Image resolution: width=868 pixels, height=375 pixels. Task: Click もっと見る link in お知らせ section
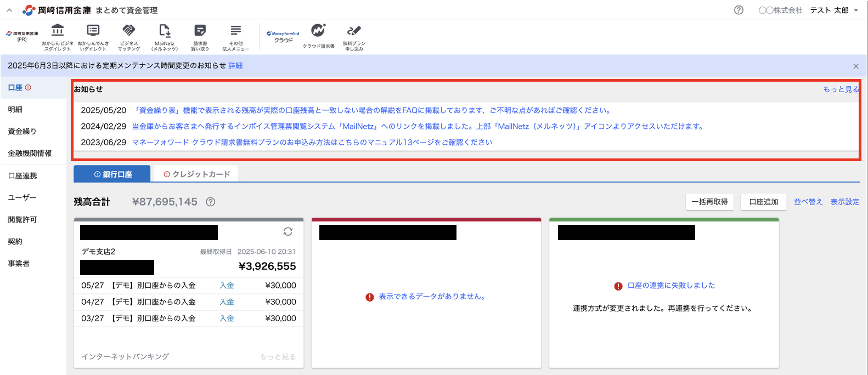point(841,89)
